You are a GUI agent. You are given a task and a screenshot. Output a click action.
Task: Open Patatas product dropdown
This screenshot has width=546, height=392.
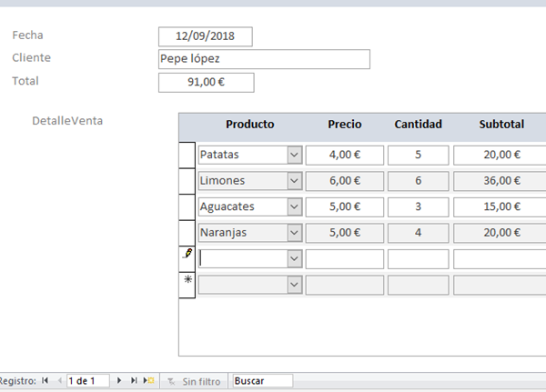point(295,155)
